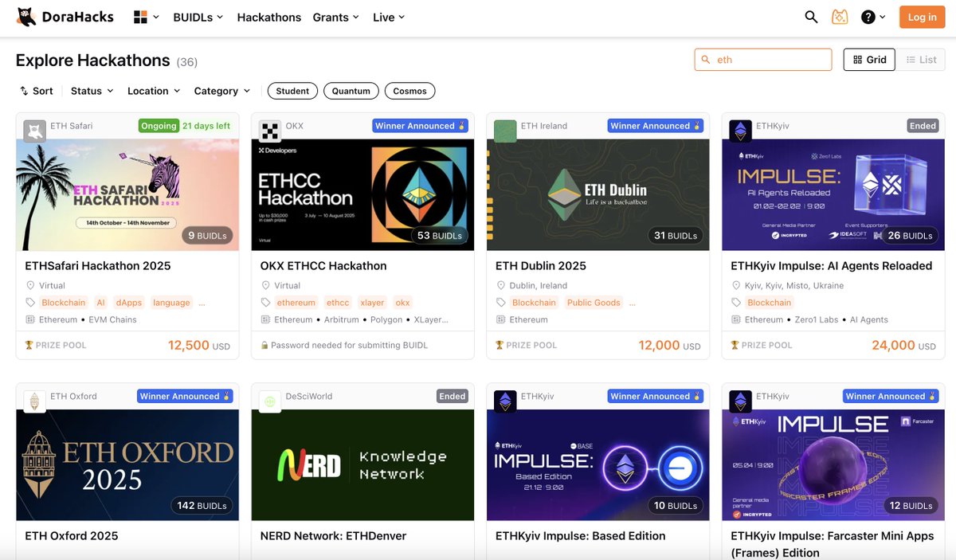Open the Status filter dropdown

click(90, 90)
